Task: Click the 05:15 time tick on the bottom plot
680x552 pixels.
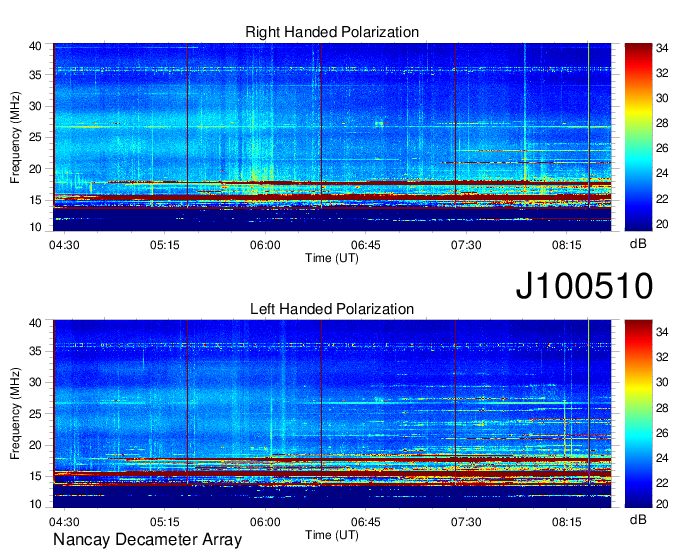Action: pyautogui.click(x=165, y=522)
